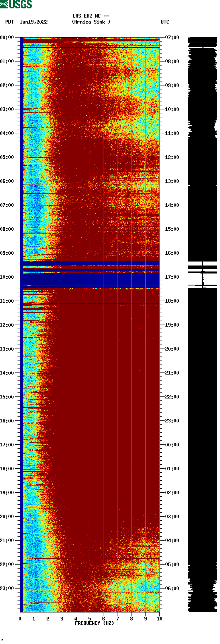Select the 'Jun19,2022' date label
220x644 pixels.
tap(33, 22)
